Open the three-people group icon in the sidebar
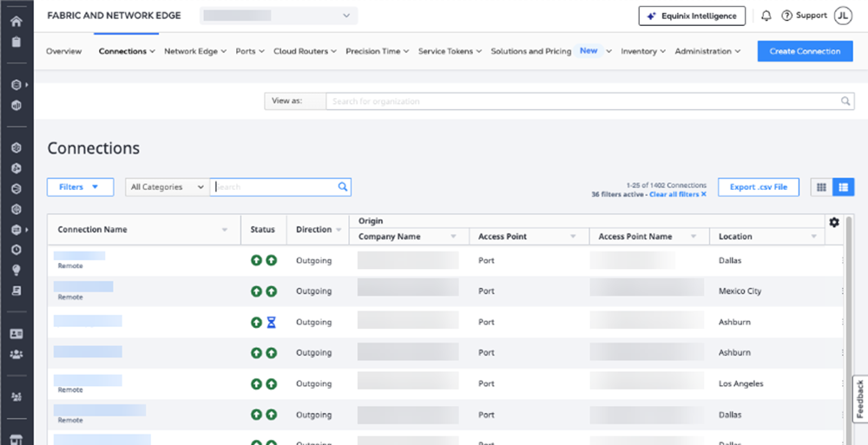This screenshot has width=868, height=445. [x=16, y=354]
